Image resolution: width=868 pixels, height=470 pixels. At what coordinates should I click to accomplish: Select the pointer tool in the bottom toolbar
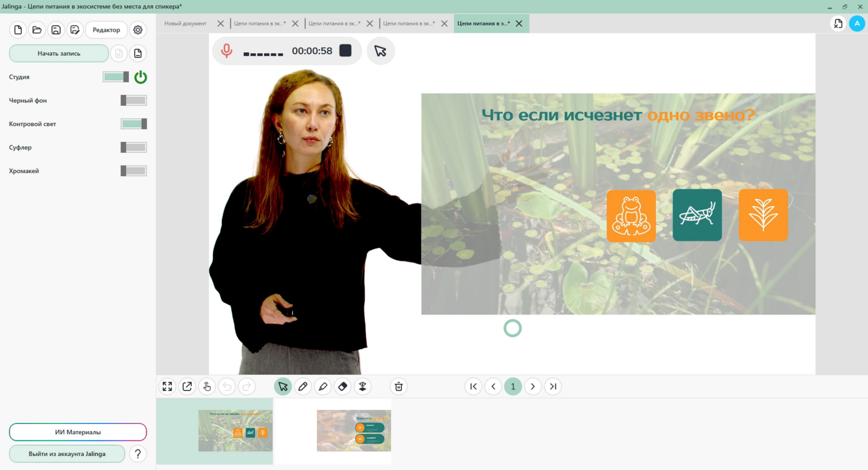(x=283, y=386)
